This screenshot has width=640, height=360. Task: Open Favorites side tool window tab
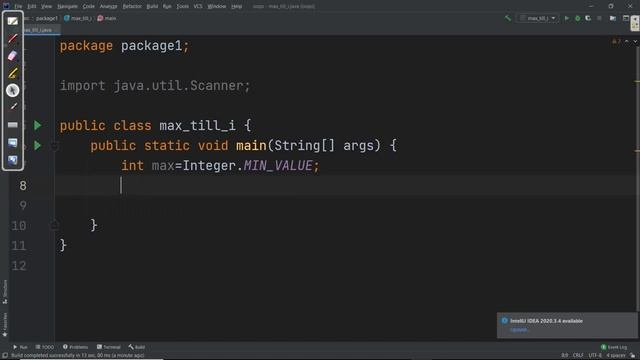coord(5,324)
